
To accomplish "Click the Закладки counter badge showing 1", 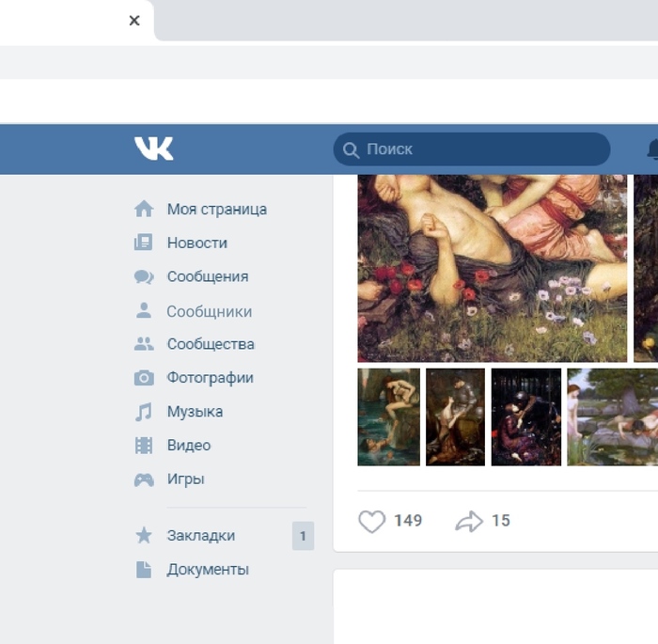I will point(303,536).
